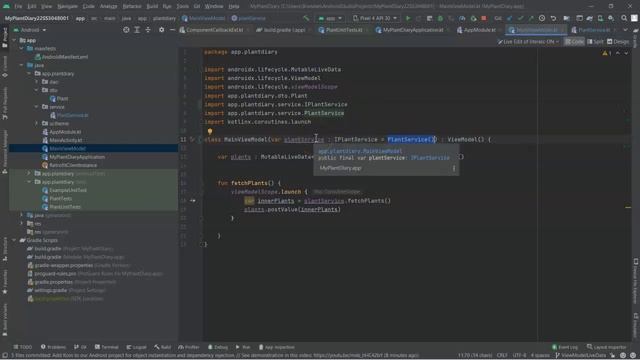Click the Profile app icon in toolbar
This screenshot has width=640, height=360.
(x=462, y=18)
